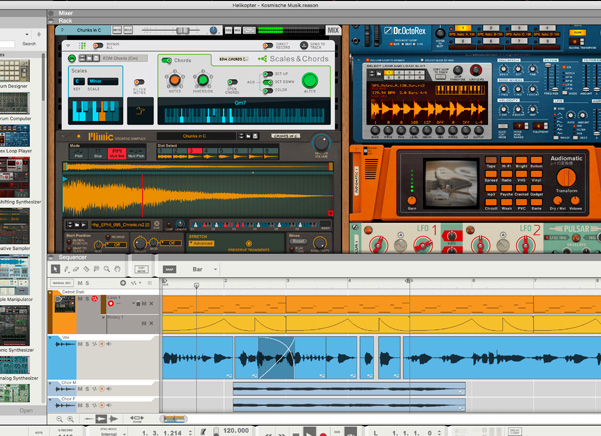Select the Mute tool in Sequencer toolbar
Viewport: 601px width, 436px height.
tap(96, 269)
